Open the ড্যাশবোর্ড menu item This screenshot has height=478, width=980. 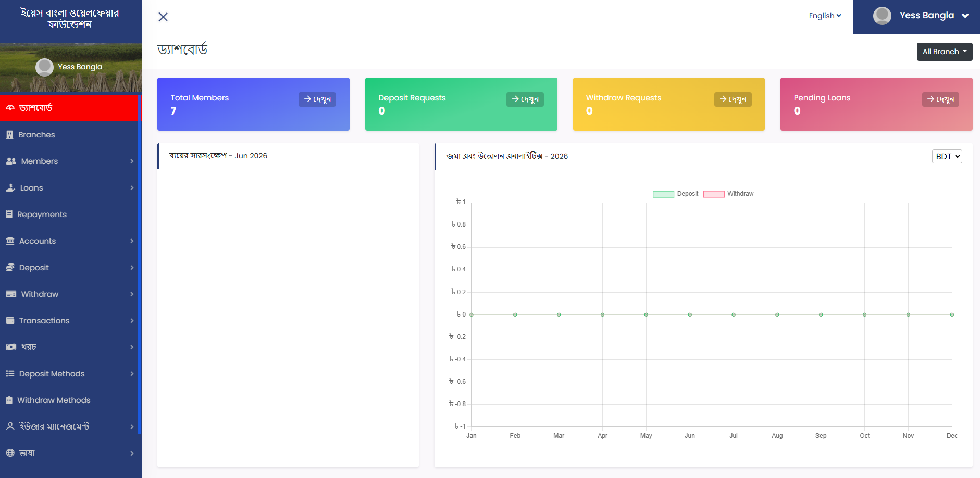pos(69,108)
